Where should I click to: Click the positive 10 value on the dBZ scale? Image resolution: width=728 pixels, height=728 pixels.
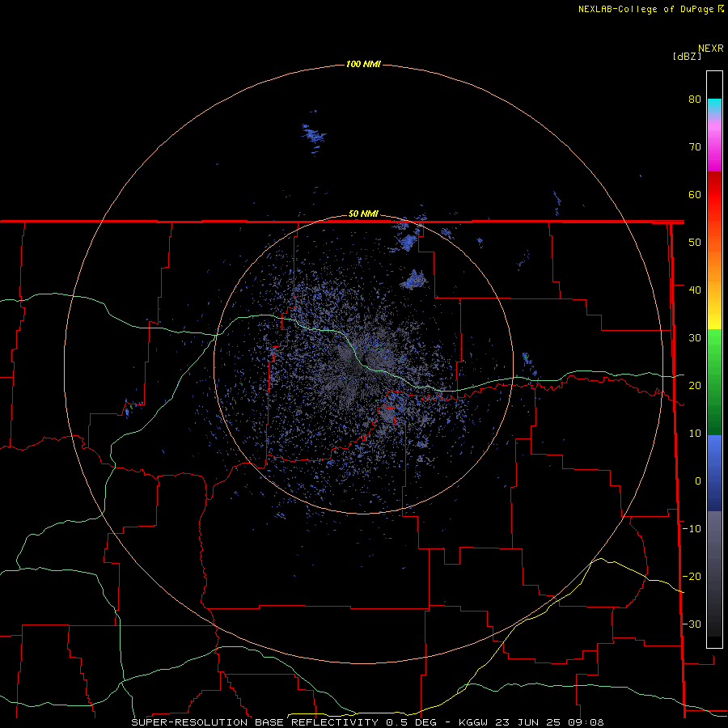click(x=695, y=434)
